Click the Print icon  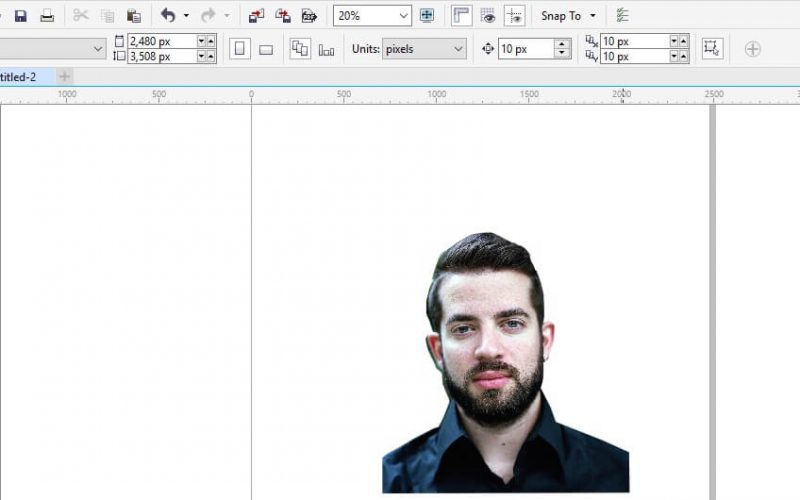47,16
